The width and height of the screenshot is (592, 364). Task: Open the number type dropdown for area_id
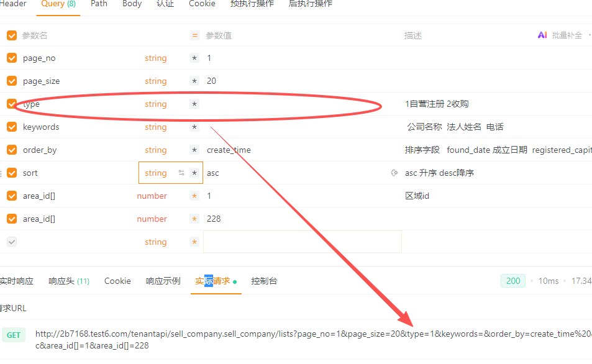[x=152, y=196]
